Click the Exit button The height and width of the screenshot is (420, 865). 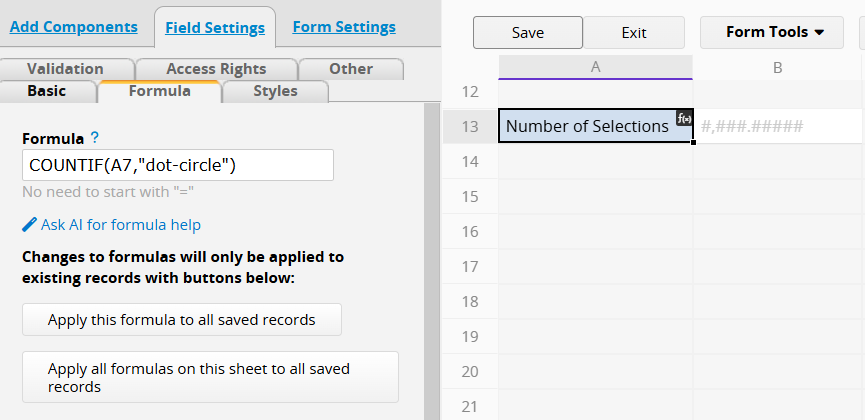634,33
